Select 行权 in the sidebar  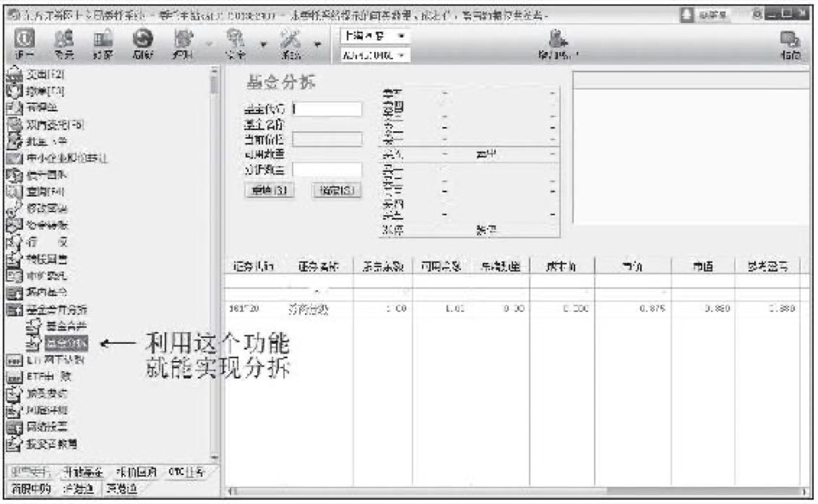click(x=47, y=242)
